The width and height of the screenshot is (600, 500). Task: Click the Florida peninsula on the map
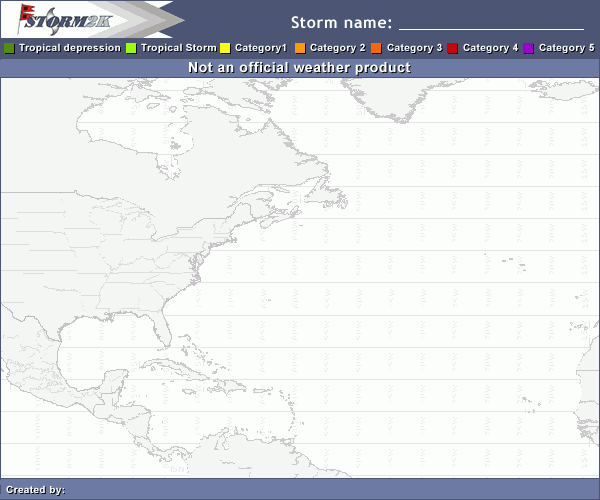point(163,328)
